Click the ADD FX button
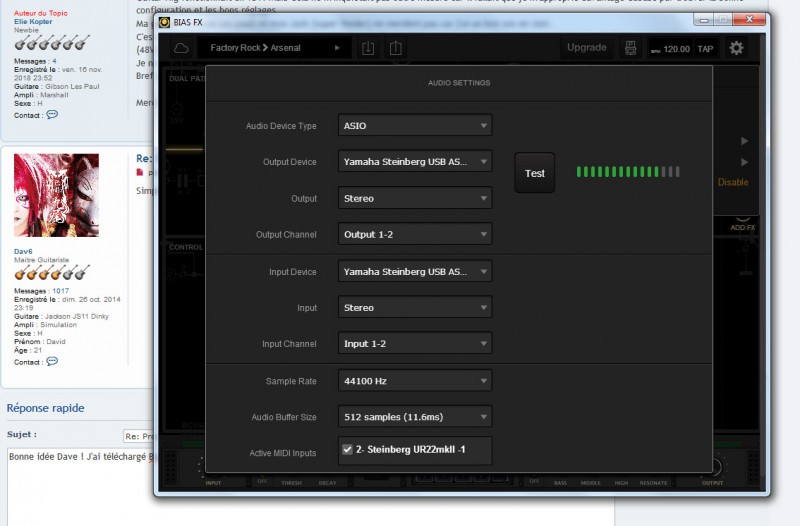Image resolution: width=800 pixels, height=526 pixels. pyautogui.click(x=742, y=228)
